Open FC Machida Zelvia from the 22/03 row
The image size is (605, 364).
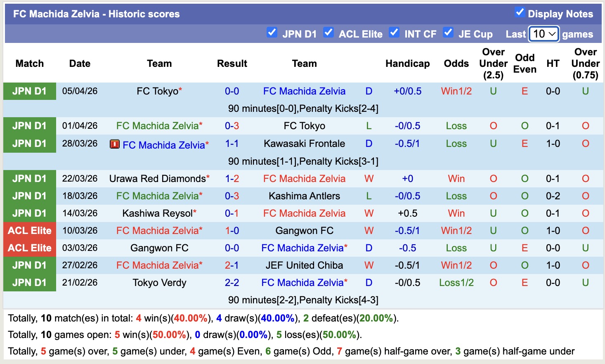tap(304, 178)
